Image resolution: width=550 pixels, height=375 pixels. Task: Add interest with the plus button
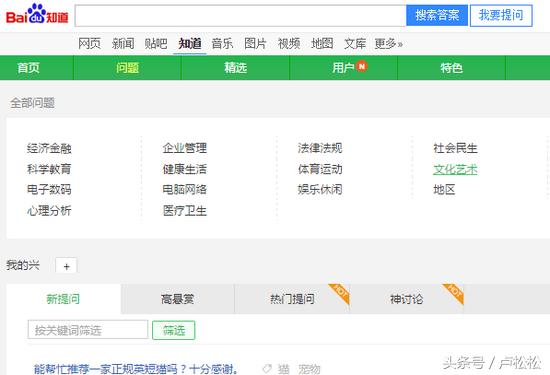66,266
